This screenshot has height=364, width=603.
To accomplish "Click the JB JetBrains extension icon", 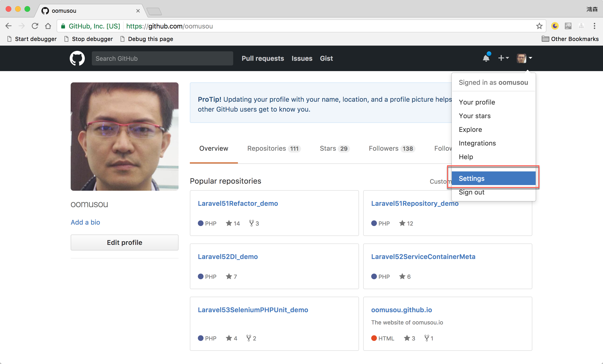I will tap(568, 26).
